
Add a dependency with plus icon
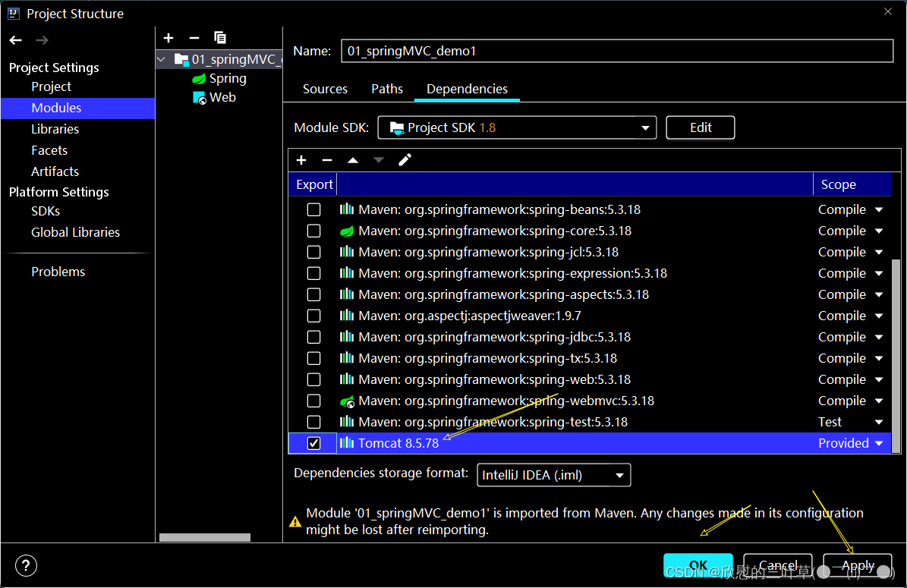coord(301,160)
